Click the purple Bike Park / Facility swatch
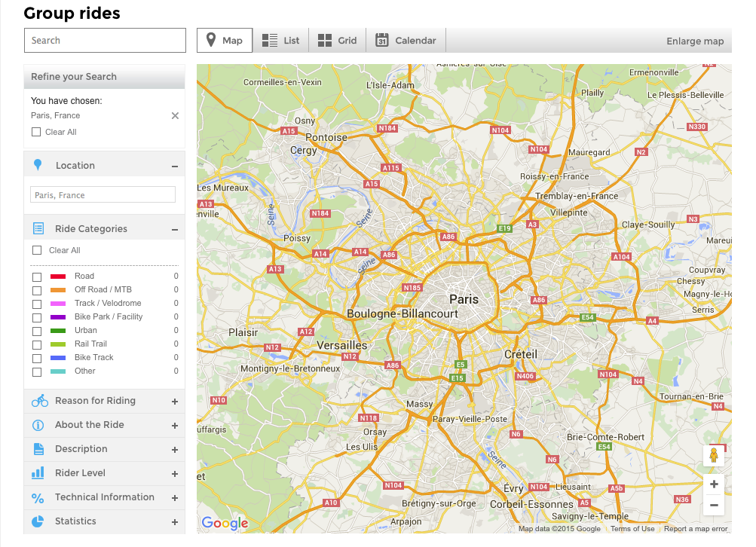Viewport: 756px width, 547px height. 58,316
